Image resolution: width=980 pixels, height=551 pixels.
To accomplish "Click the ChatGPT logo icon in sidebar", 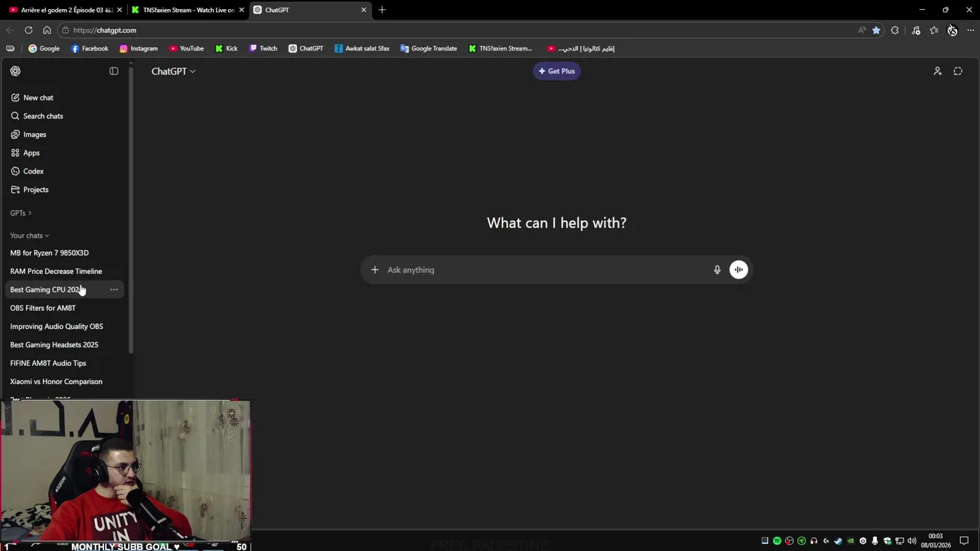I will [15, 71].
